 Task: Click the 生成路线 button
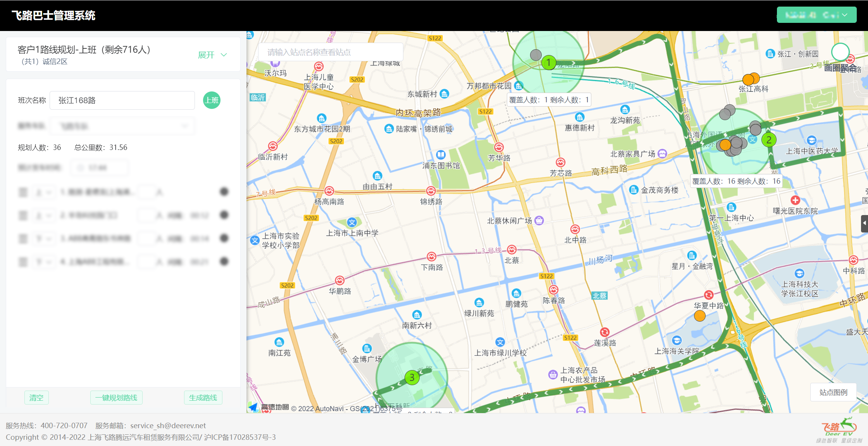click(203, 398)
